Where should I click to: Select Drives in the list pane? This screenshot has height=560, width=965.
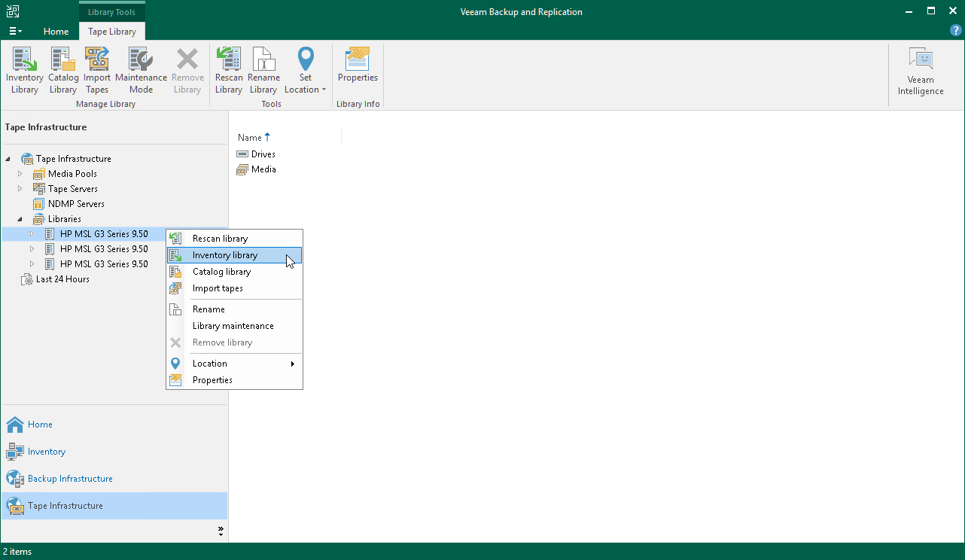(263, 154)
